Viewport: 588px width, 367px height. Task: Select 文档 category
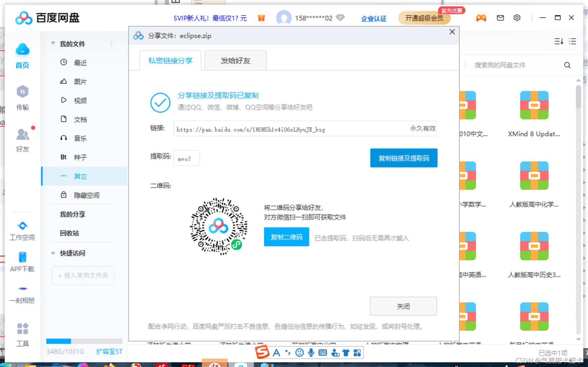[x=84, y=120]
